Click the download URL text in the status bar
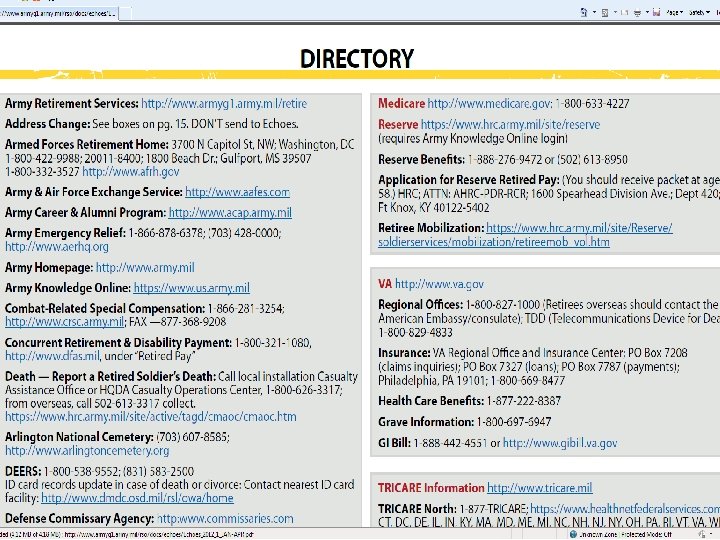This screenshot has height=540, width=720. point(158,534)
